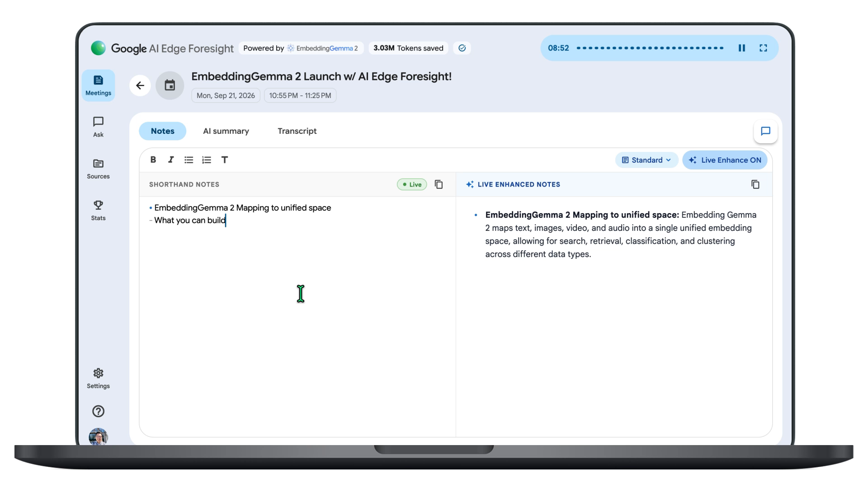Pause the meeting recording
The height and width of the screenshot is (488, 868).
click(742, 48)
